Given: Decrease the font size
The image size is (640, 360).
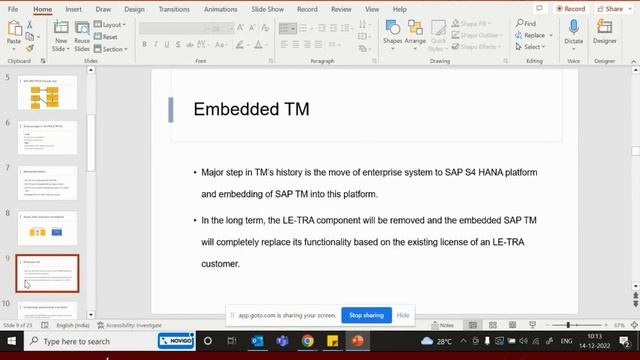Looking at the screenshot, I should 252,28.
